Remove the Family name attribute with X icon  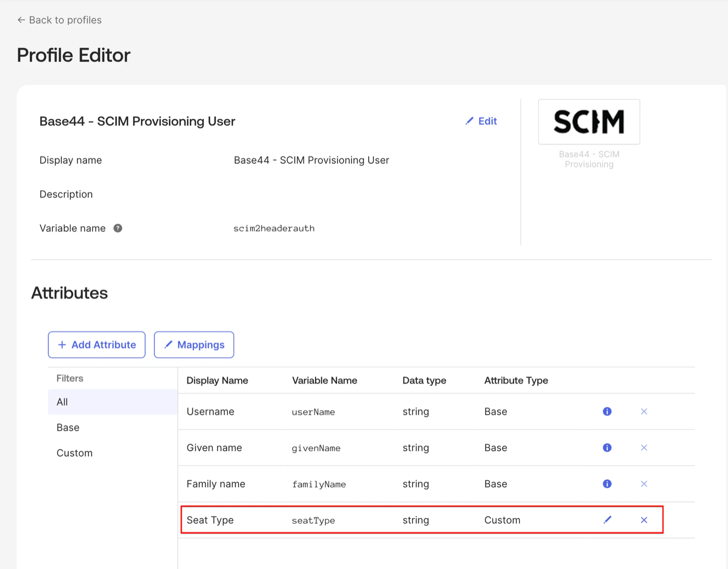tap(644, 484)
